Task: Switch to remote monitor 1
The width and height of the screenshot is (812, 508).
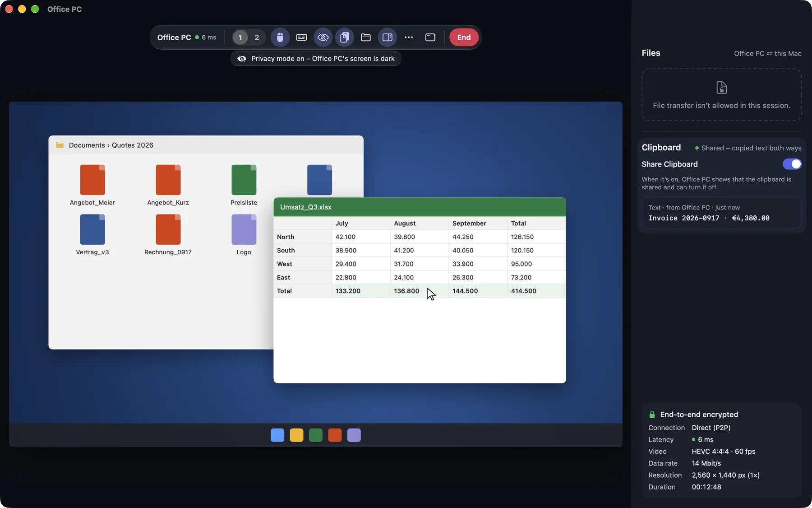Action: (x=240, y=37)
